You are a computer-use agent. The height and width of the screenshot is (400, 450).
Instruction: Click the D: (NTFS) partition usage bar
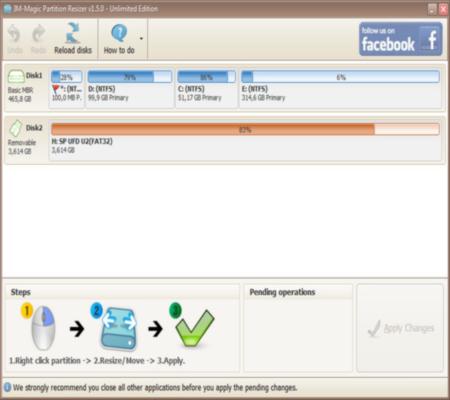(x=130, y=77)
